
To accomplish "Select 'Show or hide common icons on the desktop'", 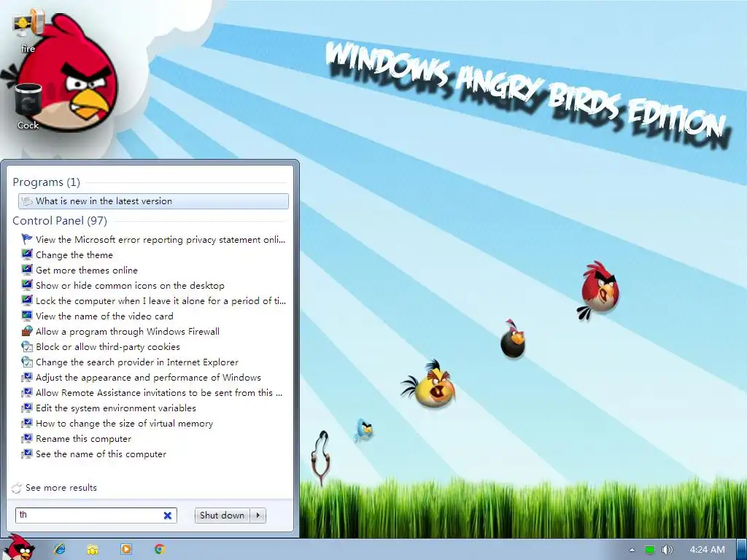I will 153,286.
